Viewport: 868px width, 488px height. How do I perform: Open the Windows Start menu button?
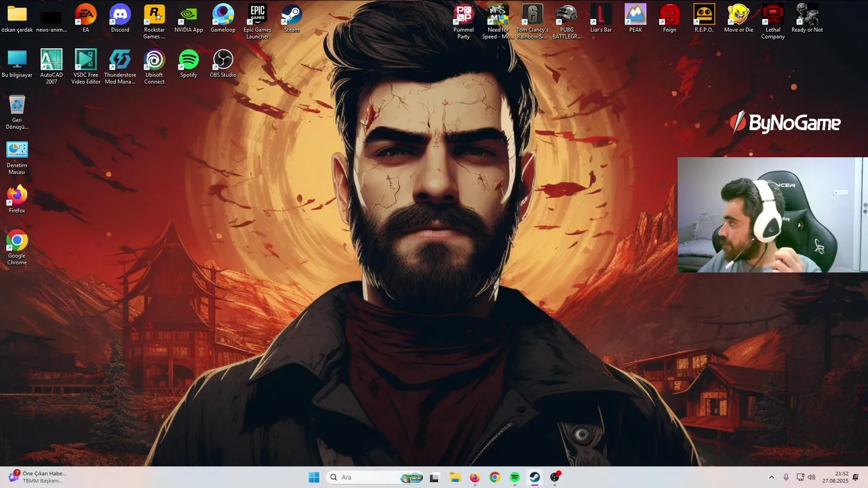tap(314, 477)
